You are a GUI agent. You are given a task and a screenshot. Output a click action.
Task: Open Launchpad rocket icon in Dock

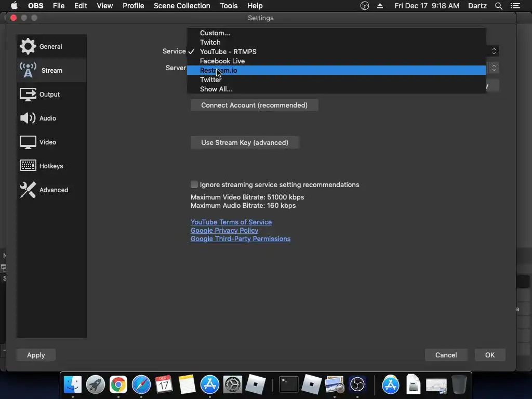tap(96, 384)
